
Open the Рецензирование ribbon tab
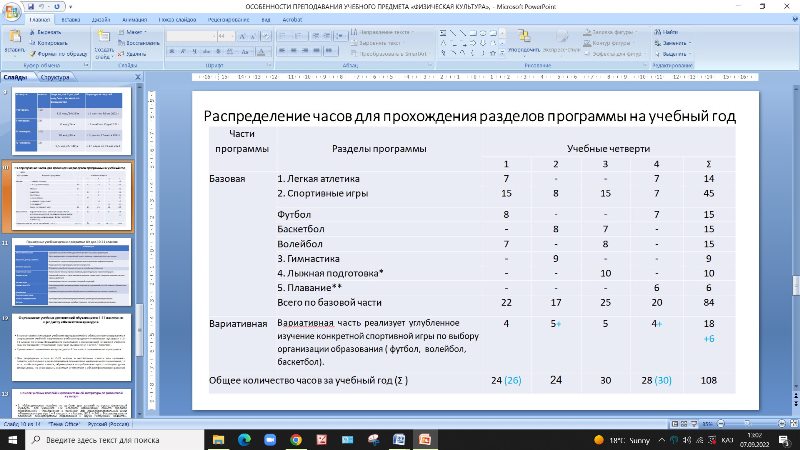click(229, 20)
